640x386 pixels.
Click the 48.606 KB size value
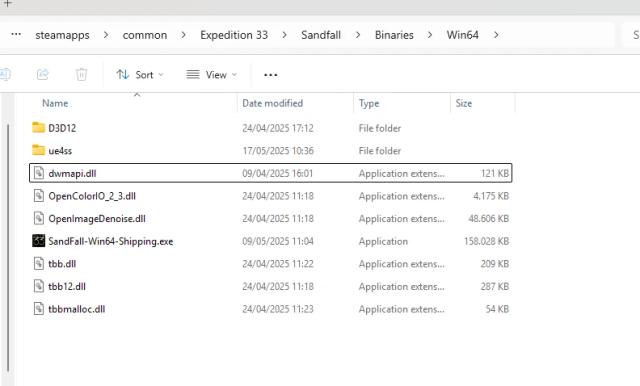[x=488, y=219]
